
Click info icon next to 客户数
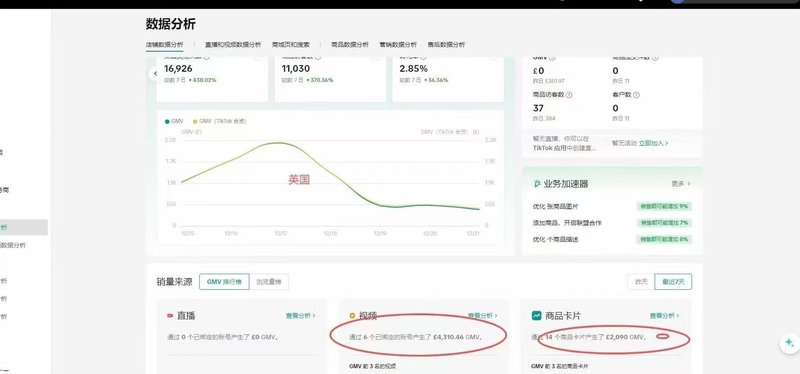(x=636, y=95)
